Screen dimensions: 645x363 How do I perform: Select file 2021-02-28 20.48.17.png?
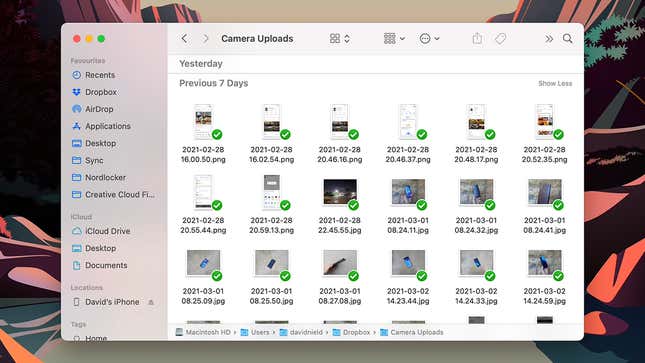pyautogui.click(x=476, y=134)
